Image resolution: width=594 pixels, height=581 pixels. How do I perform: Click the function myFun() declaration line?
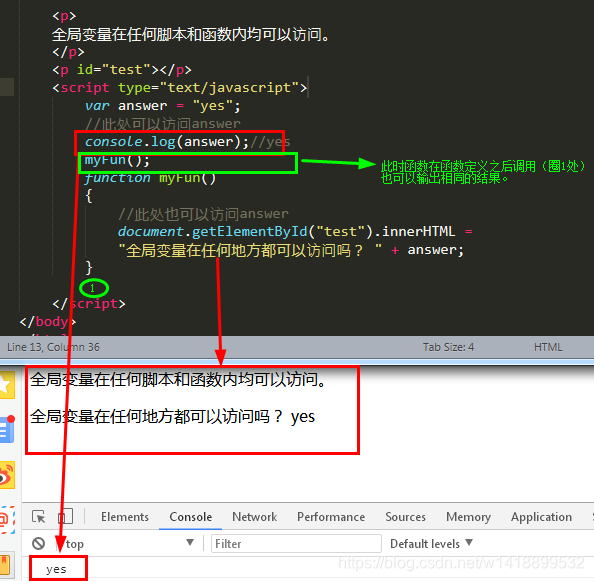coord(150,178)
